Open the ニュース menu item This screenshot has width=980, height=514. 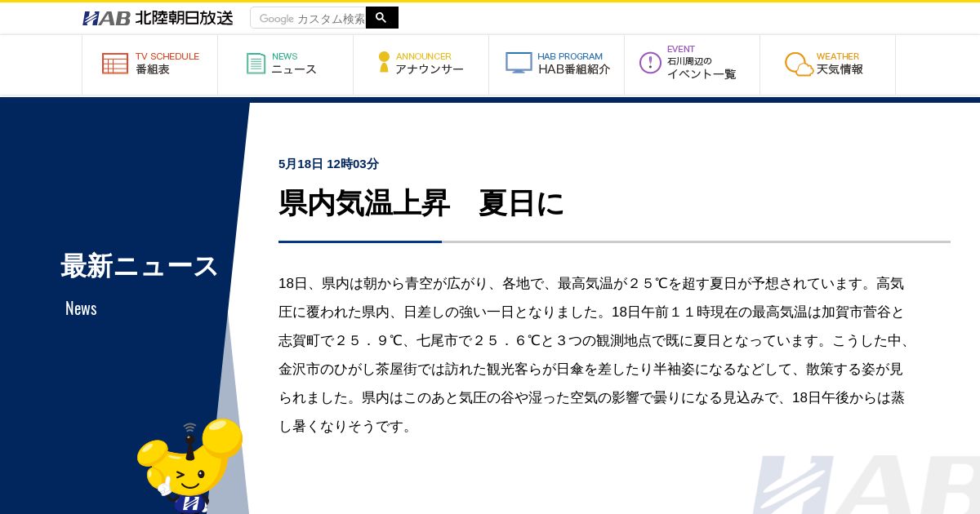click(294, 70)
